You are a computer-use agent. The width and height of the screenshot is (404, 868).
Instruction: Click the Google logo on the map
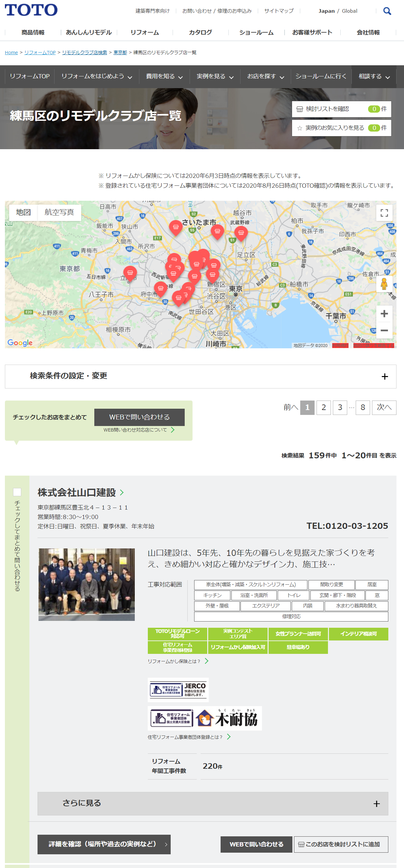20,343
